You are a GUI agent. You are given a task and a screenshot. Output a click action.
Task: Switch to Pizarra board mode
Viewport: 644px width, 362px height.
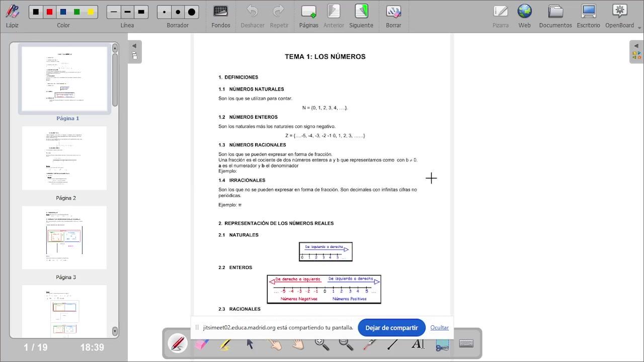coord(501,16)
